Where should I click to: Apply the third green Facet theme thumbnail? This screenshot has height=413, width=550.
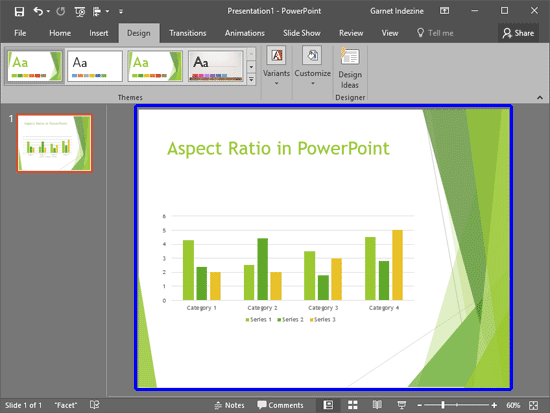tap(155, 66)
